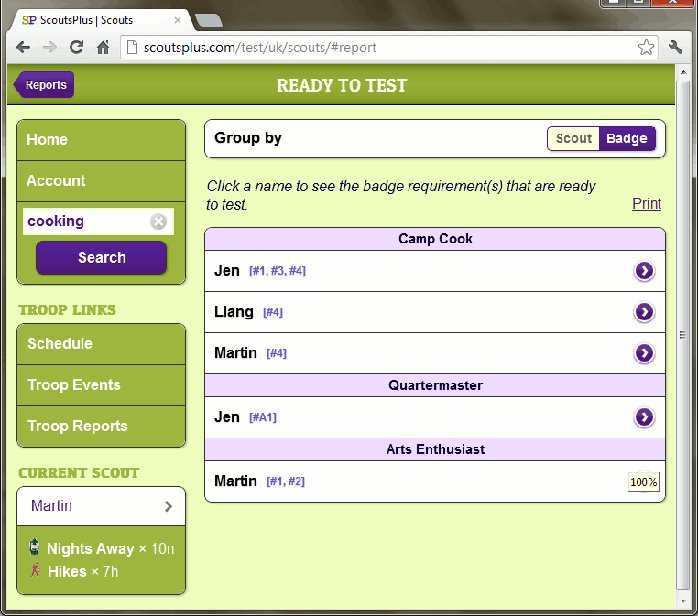Viewport: 698px width, 616px height.
Task: Open Troop Reports in sidebar
Action: pyautogui.click(x=101, y=427)
